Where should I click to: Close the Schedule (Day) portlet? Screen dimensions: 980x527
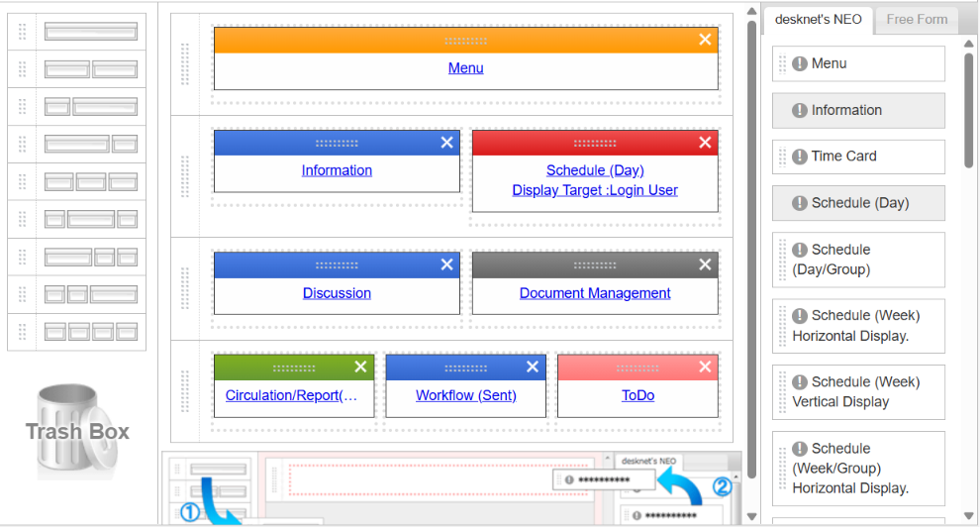click(x=705, y=143)
